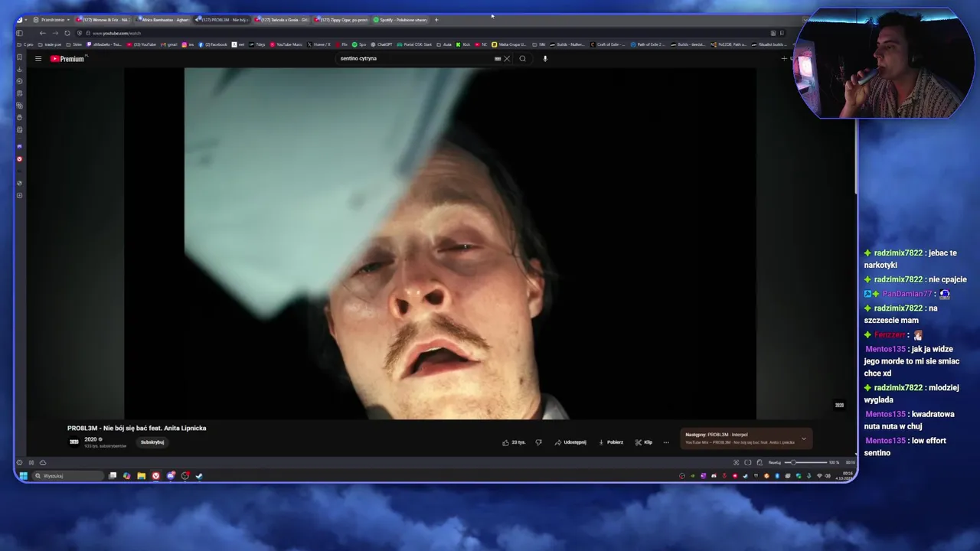980x551 pixels.
Task: Open the YouTube hamburger guide menu
Action: [38, 59]
